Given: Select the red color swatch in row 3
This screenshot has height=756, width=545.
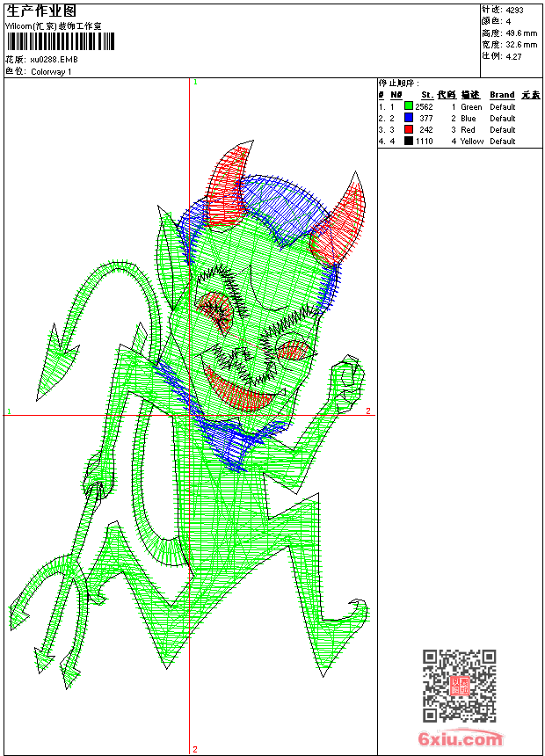Looking at the screenshot, I should point(409,130).
